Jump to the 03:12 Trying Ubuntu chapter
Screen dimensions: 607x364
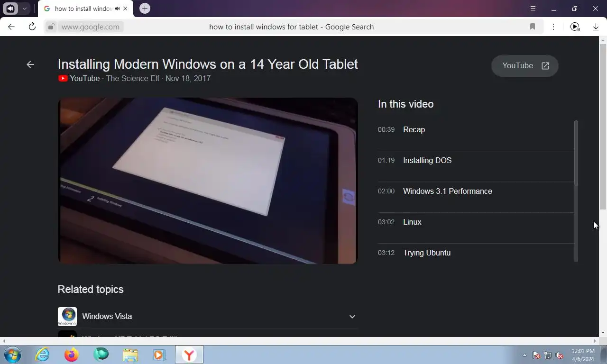point(476,253)
